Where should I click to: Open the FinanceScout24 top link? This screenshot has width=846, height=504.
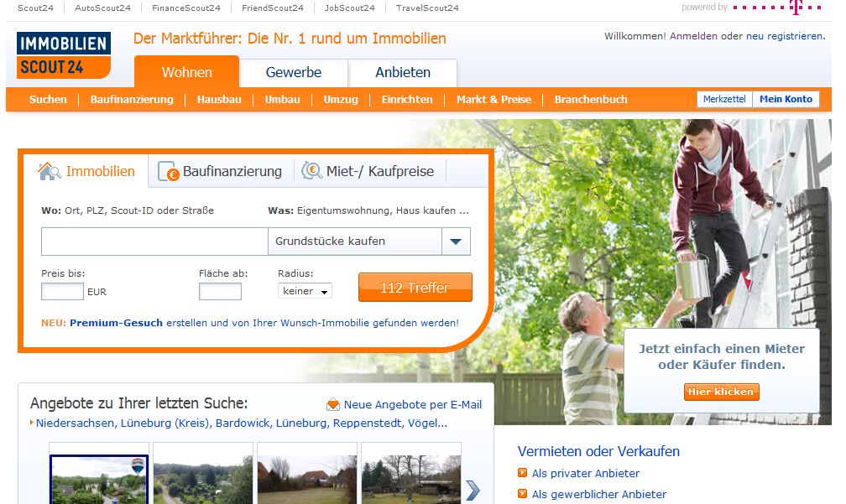186,8
